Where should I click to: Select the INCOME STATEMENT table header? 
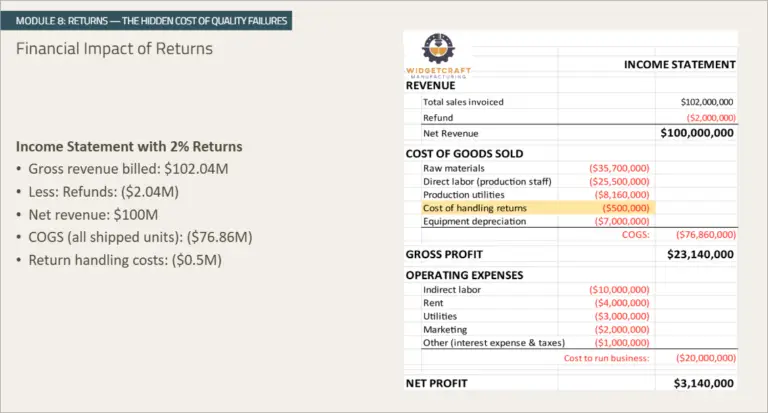coord(679,64)
